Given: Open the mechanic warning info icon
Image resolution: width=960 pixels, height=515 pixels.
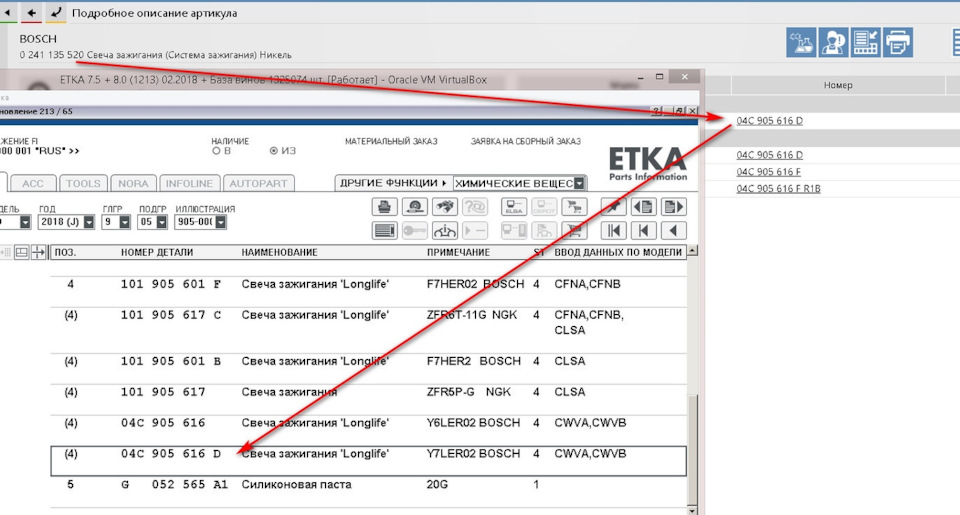Looking at the screenshot, I should (x=833, y=42).
